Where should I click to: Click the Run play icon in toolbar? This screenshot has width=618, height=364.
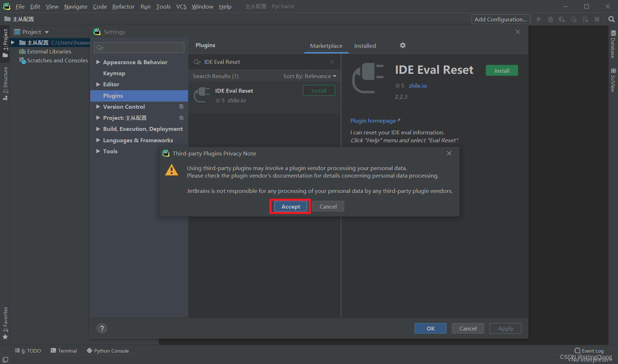pyautogui.click(x=539, y=19)
